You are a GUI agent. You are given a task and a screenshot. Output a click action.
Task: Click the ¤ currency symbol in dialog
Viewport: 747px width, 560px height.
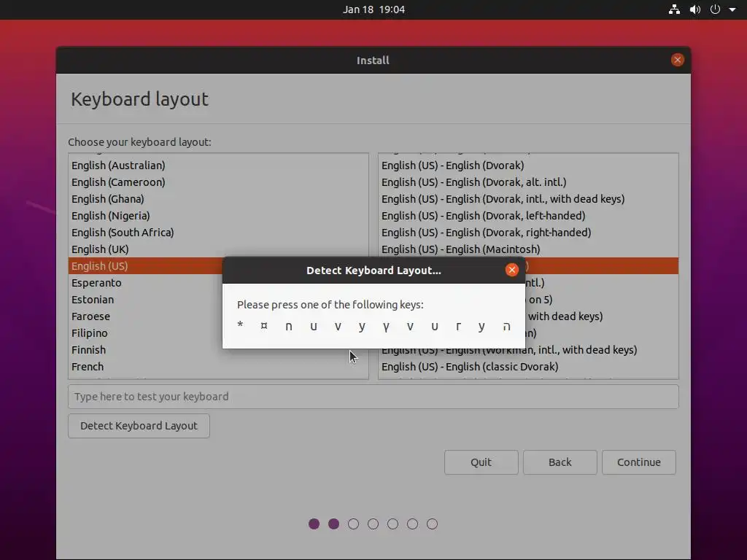(264, 326)
